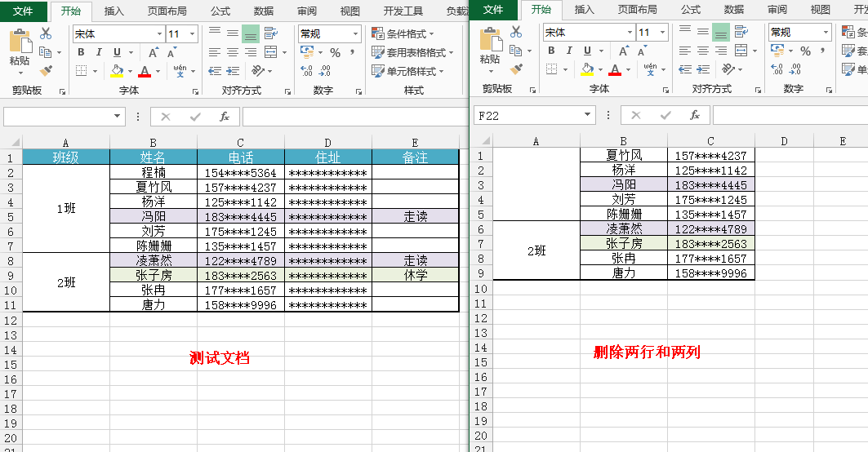This screenshot has height=452, width=868.
Task: Switch to 公式 tab in right window
Action: (x=690, y=10)
